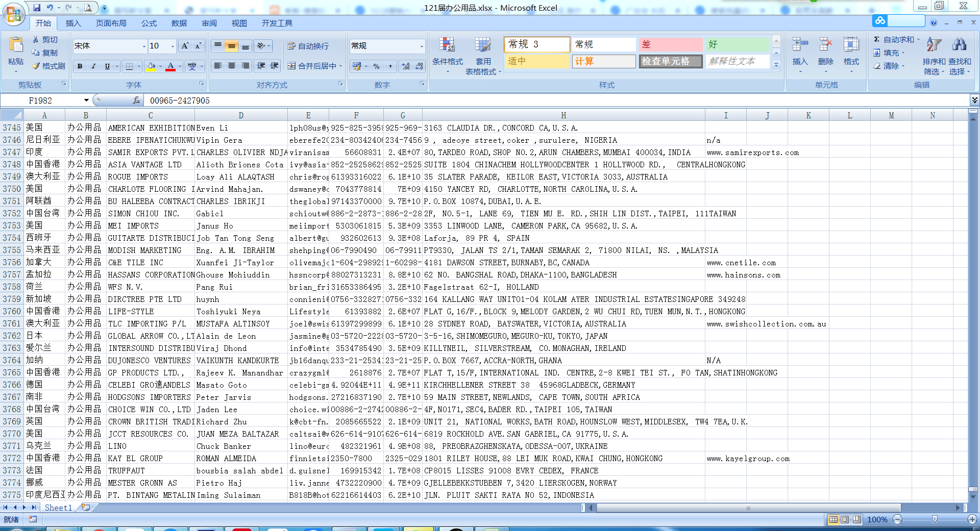Click Merge and Center (合并后居中) button
This screenshot has width=980, height=531.
click(x=312, y=66)
